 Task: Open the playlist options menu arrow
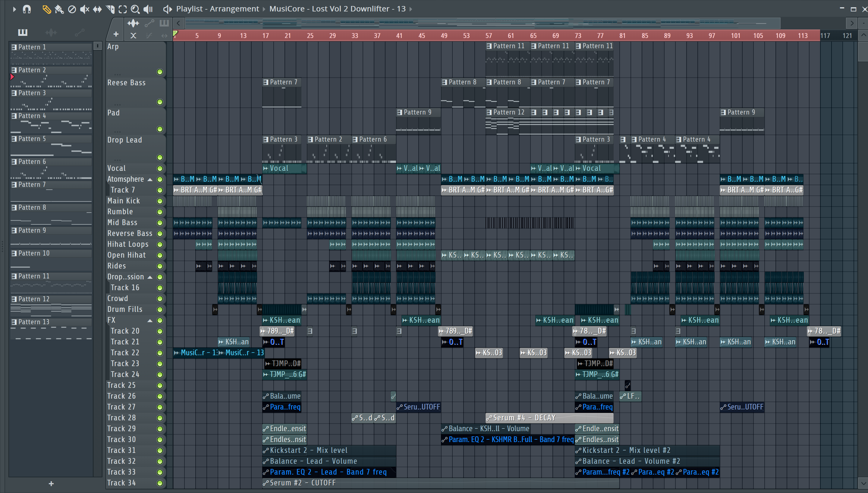tap(14, 9)
